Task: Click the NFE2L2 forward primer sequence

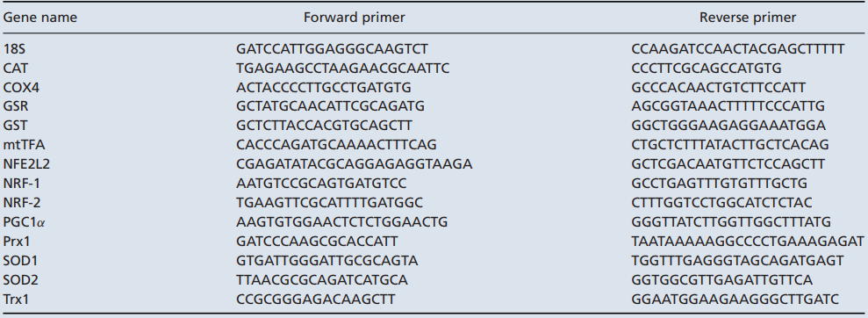Action: pyautogui.click(x=355, y=164)
